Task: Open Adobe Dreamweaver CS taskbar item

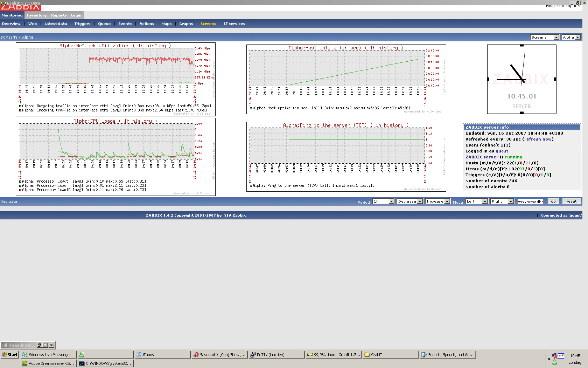Action: pos(48,363)
